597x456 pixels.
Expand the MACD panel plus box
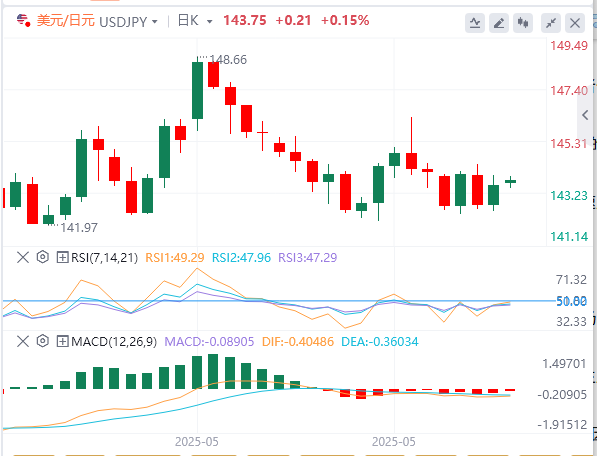coord(62,341)
